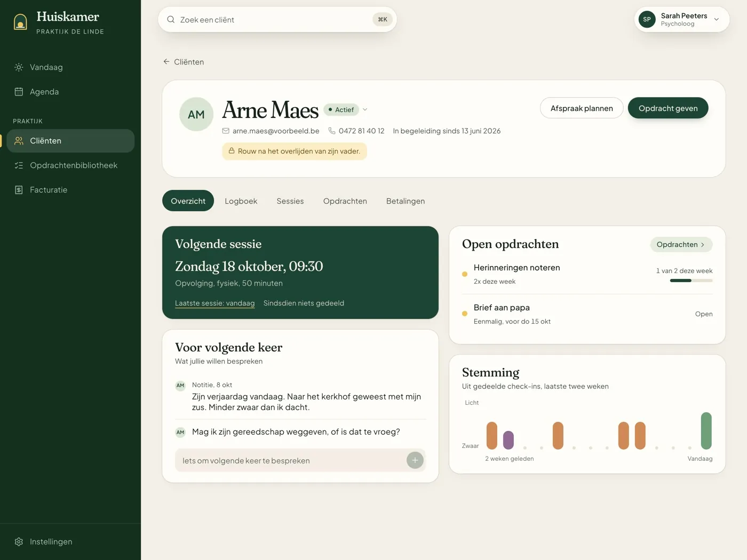Click the calendar icon beside Agenda

pyautogui.click(x=19, y=92)
